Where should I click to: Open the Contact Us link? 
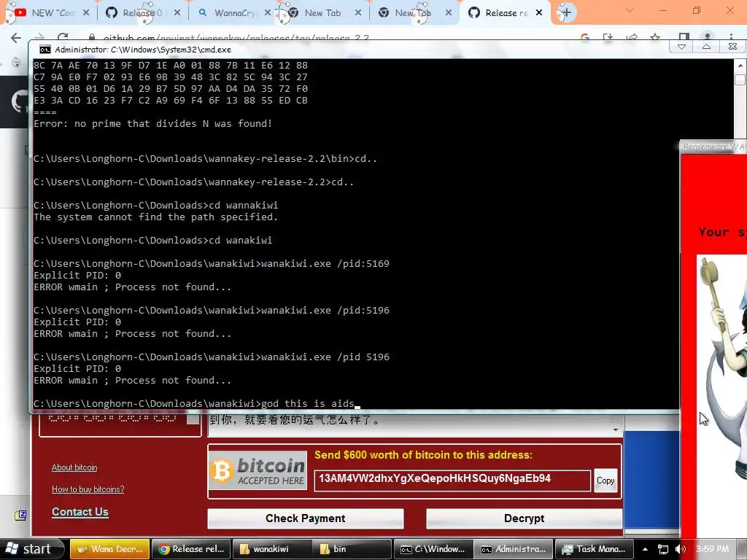click(x=80, y=512)
